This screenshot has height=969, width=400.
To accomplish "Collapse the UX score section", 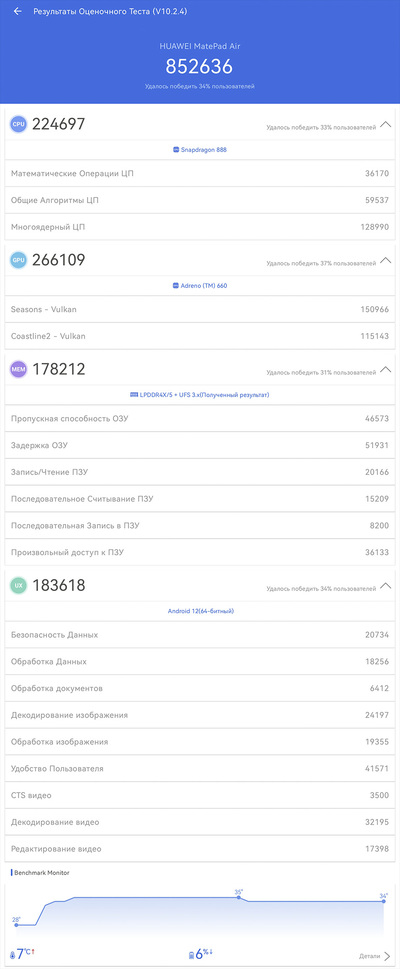I will [x=386, y=585].
